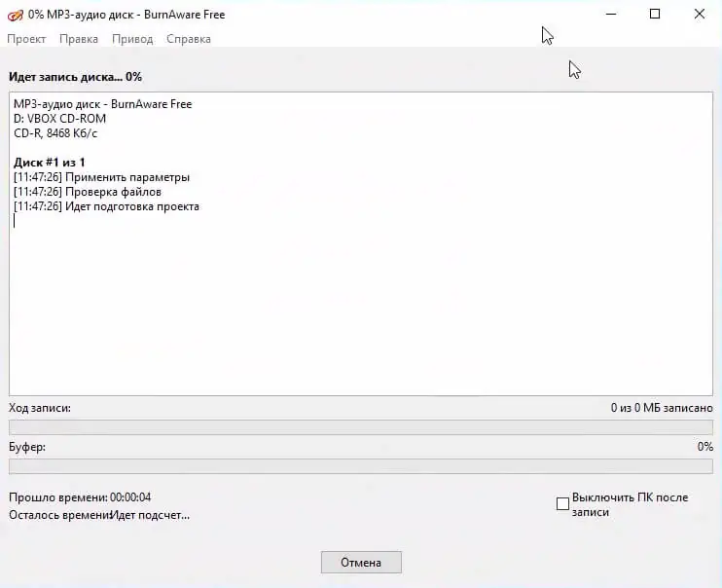Click log line Проверка файлов
The height and width of the screenshot is (588, 722).
[x=88, y=192]
